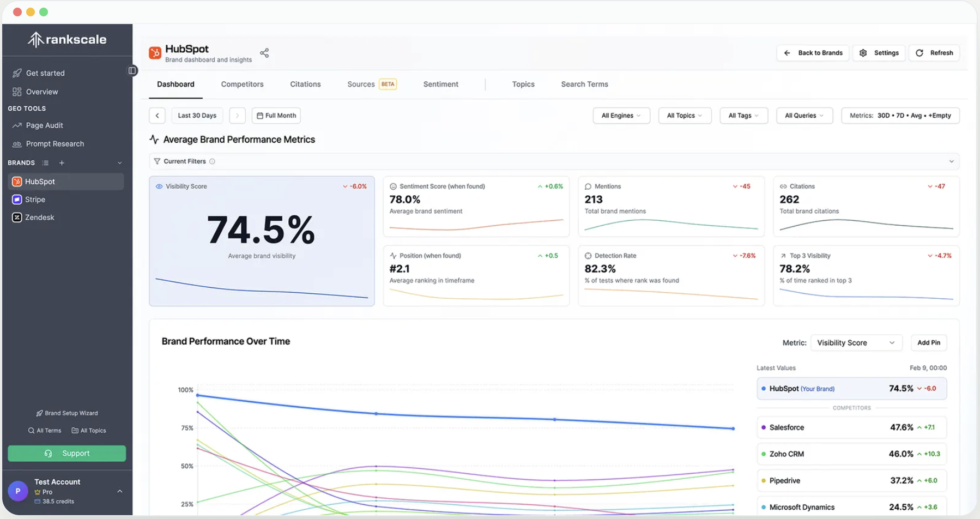Go to the previous date period
This screenshot has height=519, width=980.
click(158, 116)
